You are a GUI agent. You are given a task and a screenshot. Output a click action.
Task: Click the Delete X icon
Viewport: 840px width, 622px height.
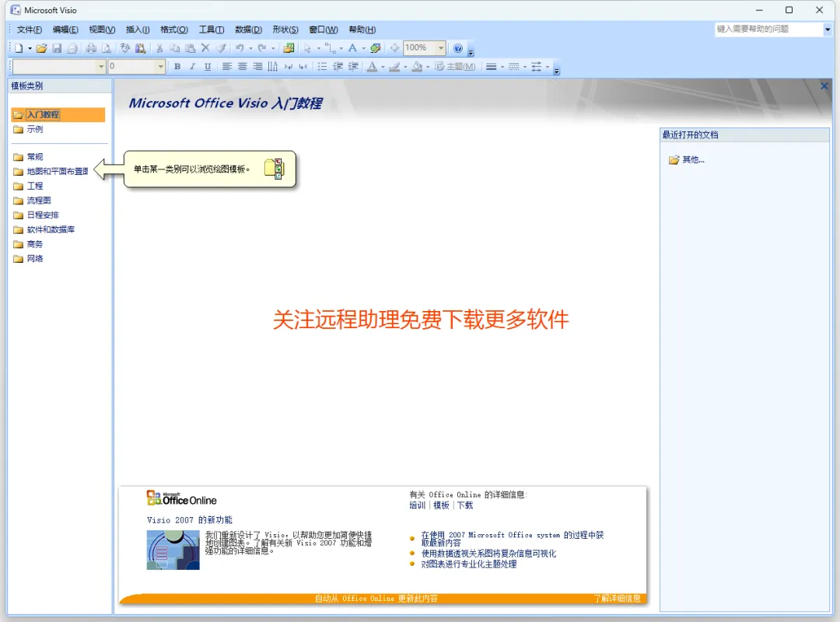205,48
